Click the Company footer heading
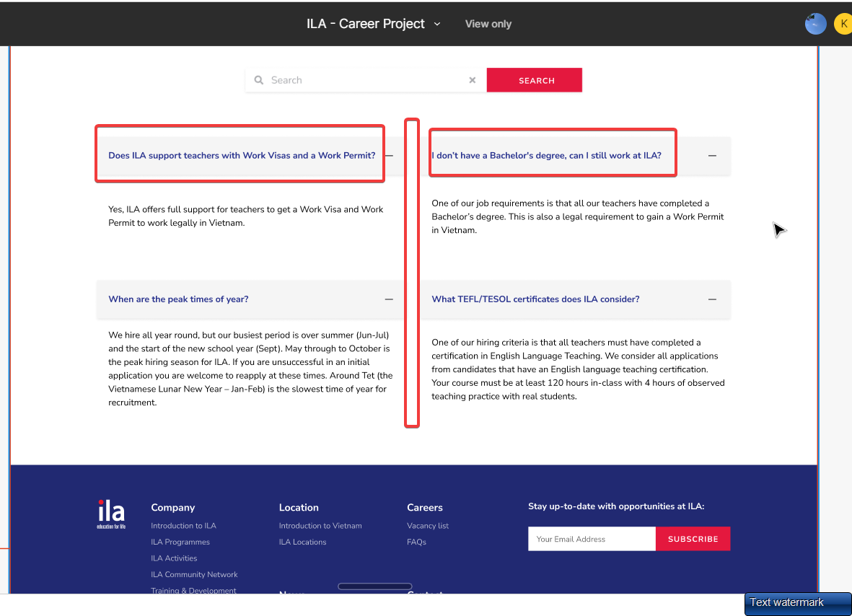 [x=173, y=507]
